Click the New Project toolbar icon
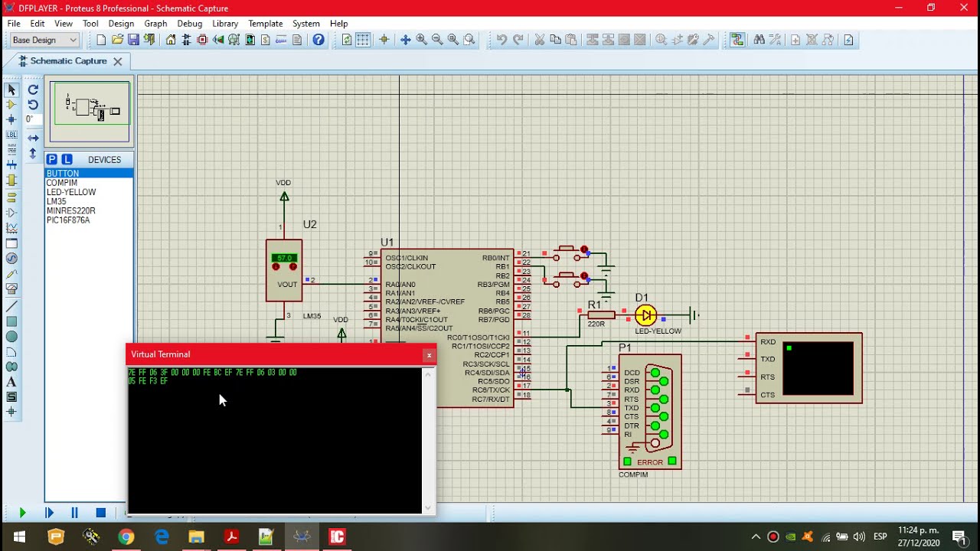Screen dimensions: 980x551 pyautogui.click(x=101, y=40)
